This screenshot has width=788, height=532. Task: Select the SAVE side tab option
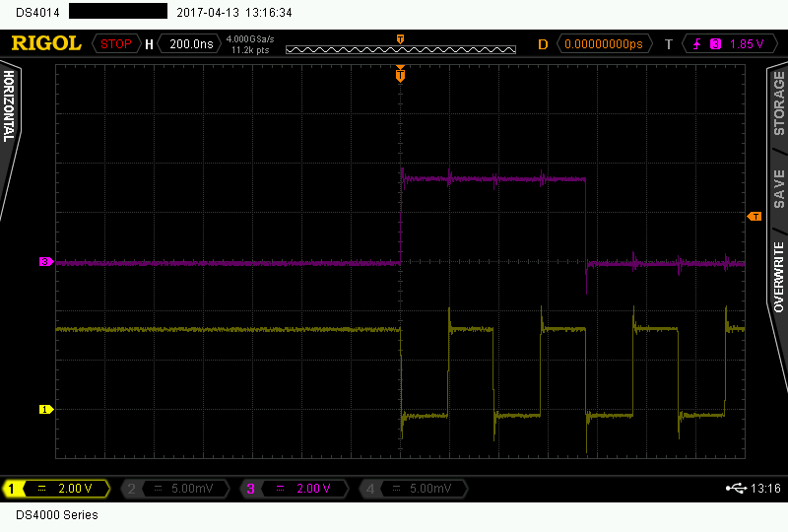pos(778,189)
